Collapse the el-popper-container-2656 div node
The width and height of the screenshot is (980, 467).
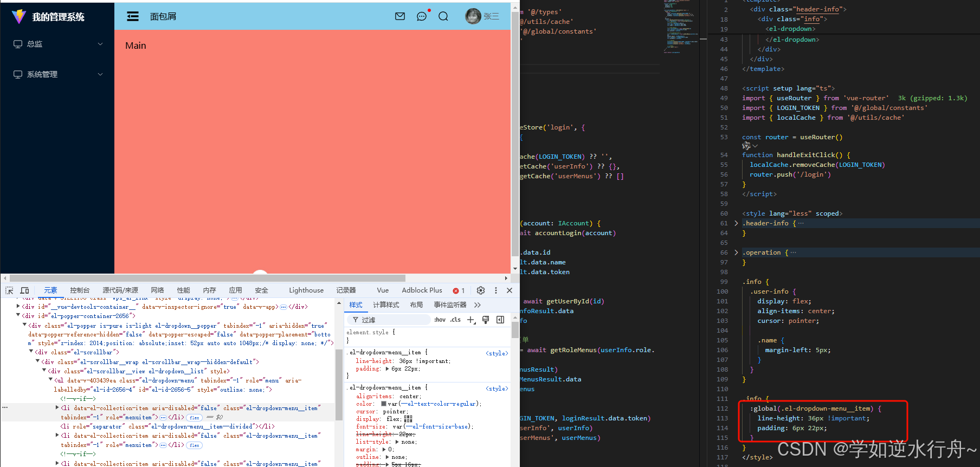pyautogui.click(x=18, y=315)
